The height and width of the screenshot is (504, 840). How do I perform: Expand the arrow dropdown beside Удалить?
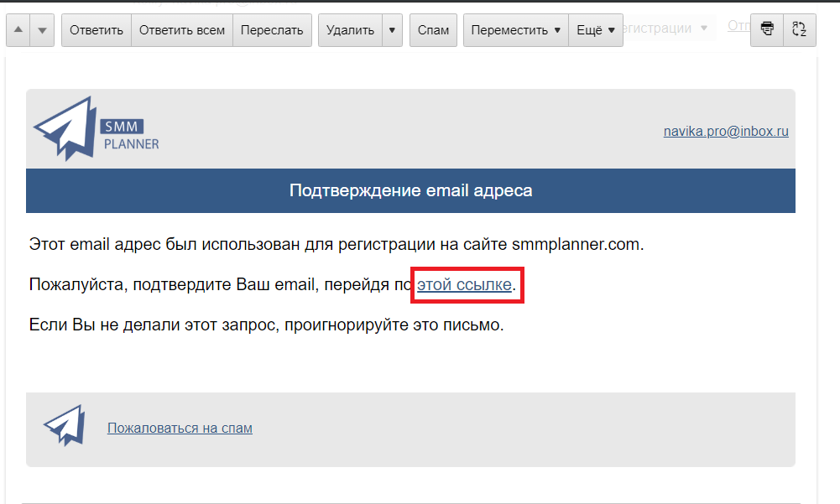point(391,30)
